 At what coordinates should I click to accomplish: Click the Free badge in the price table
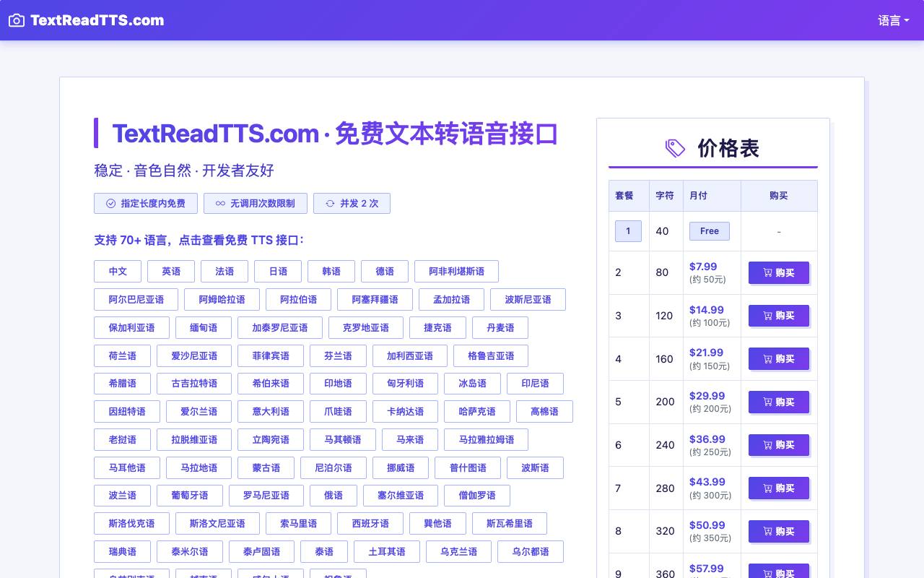(710, 231)
